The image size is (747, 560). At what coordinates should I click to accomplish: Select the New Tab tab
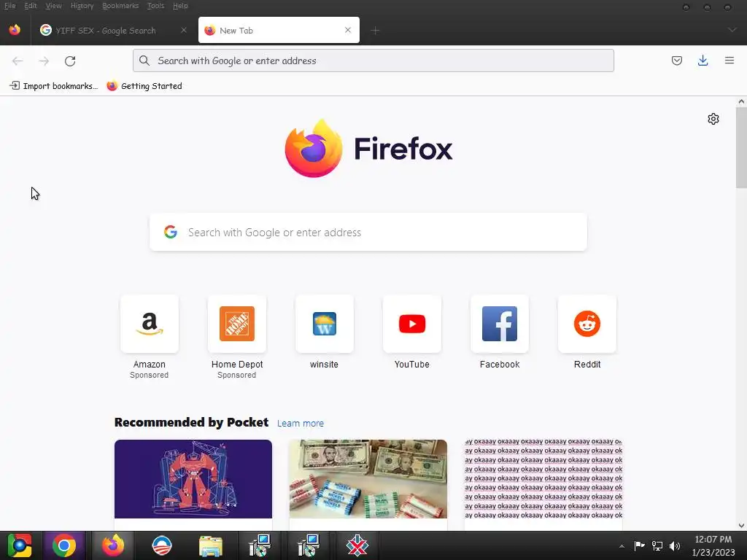coord(279,31)
